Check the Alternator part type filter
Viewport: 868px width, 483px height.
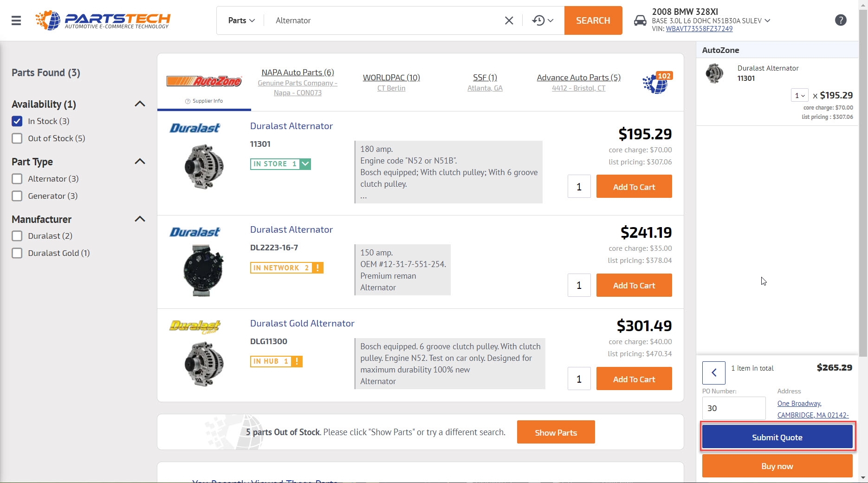[x=17, y=178]
